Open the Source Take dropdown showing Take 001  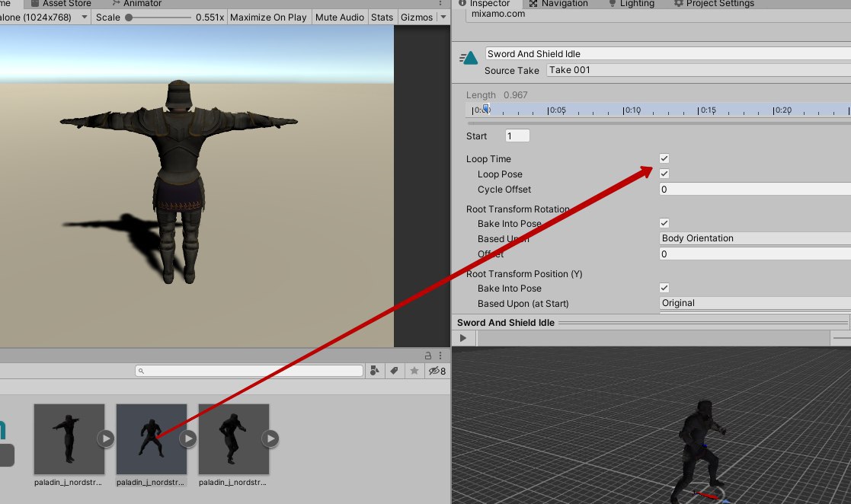[699, 70]
